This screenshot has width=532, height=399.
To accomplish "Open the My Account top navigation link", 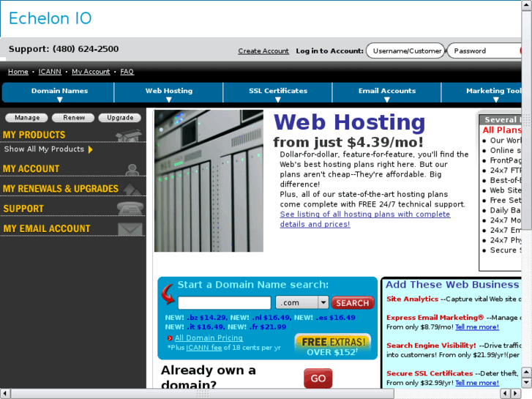I will 91,72.
